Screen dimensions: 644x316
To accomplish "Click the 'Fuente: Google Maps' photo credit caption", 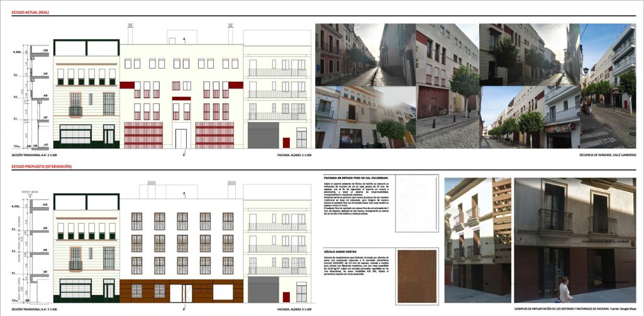I will (x=620, y=308).
